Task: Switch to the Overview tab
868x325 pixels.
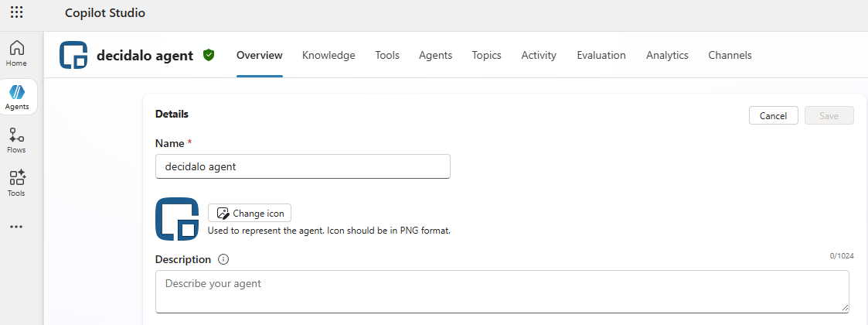Action: click(260, 55)
